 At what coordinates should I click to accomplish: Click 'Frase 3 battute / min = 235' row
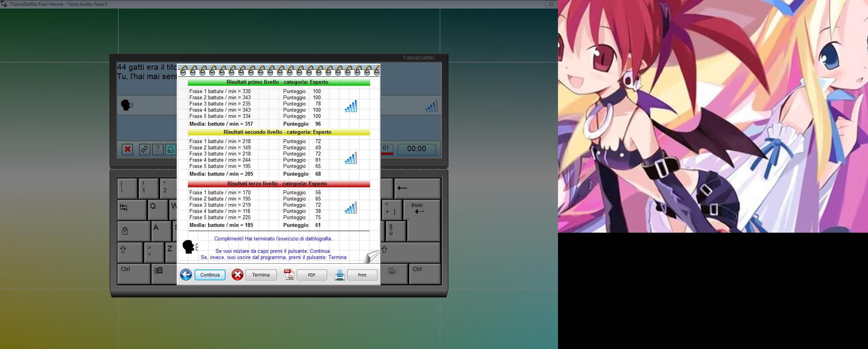pos(256,104)
